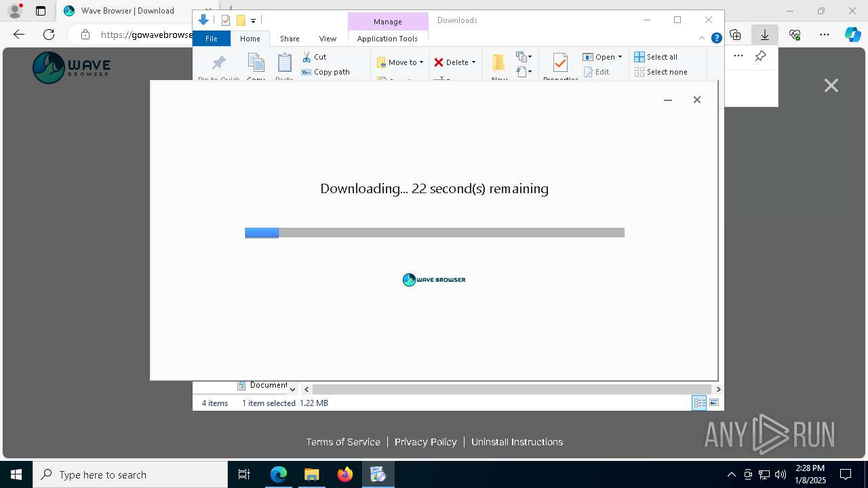The height and width of the screenshot is (488, 868).
Task: Click the Edge profile avatar icon
Action: (x=14, y=11)
